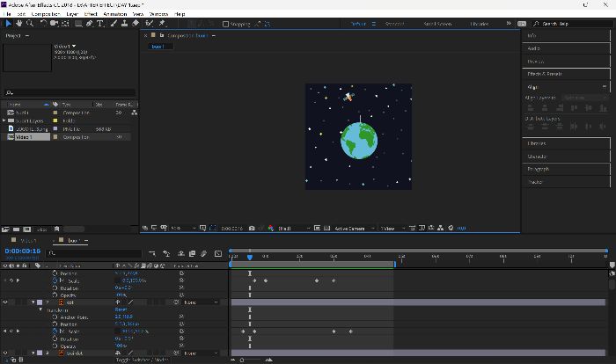Click the Frame Blending enable icon in timeline
Viewport: 616px width, 364px height.
pyautogui.click(x=192, y=254)
